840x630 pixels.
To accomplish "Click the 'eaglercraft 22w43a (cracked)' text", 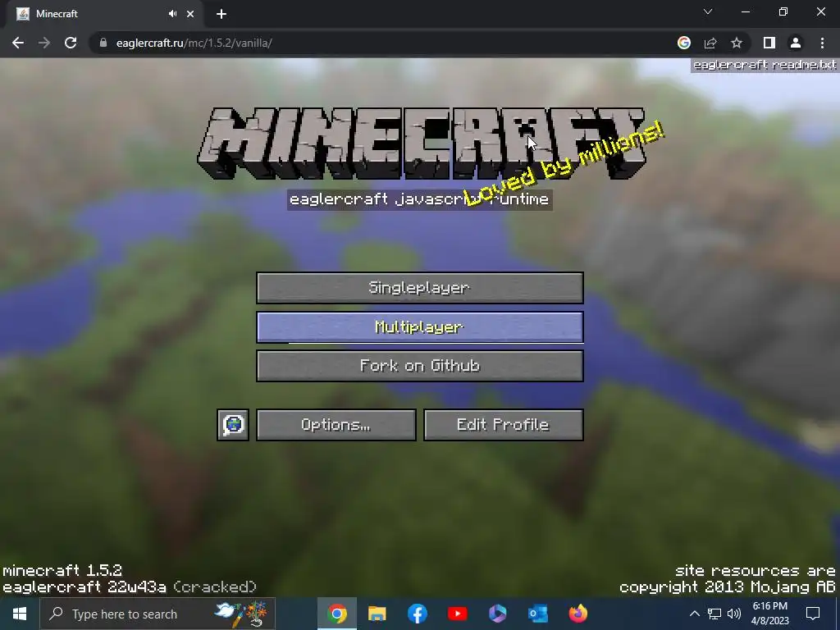I will tap(130, 587).
